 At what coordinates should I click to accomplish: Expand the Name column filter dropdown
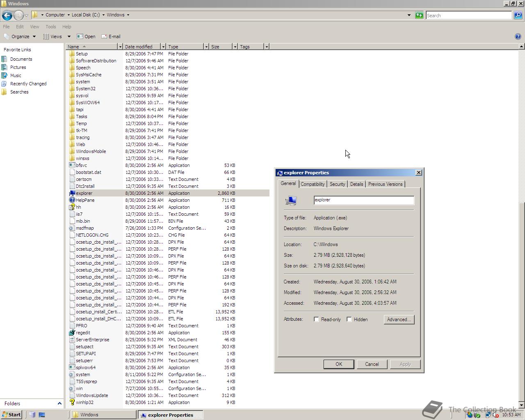click(120, 47)
